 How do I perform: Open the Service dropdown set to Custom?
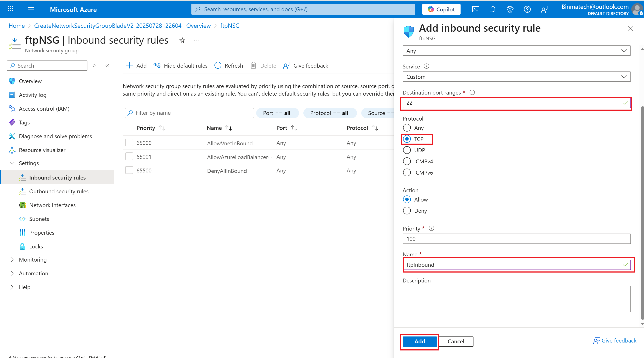[516, 77]
